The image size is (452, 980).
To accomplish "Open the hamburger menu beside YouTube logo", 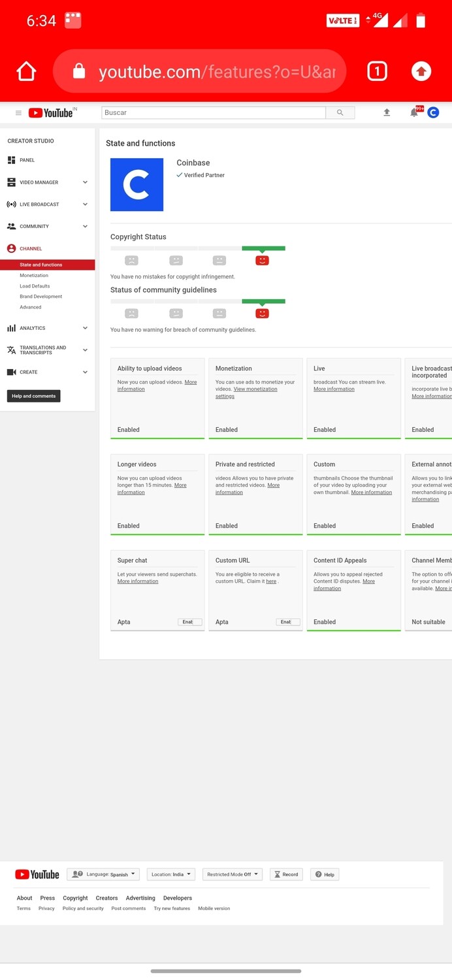I will point(18,113).
